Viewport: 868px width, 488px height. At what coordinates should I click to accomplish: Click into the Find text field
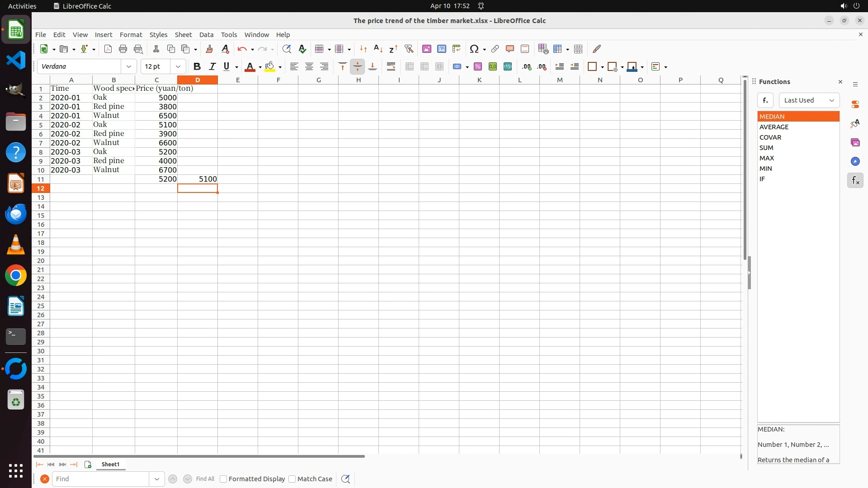pyautogui.click(x=100, y=479)
